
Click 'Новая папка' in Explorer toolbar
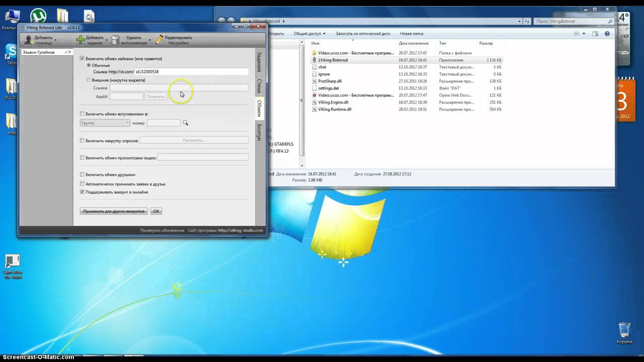412,34
